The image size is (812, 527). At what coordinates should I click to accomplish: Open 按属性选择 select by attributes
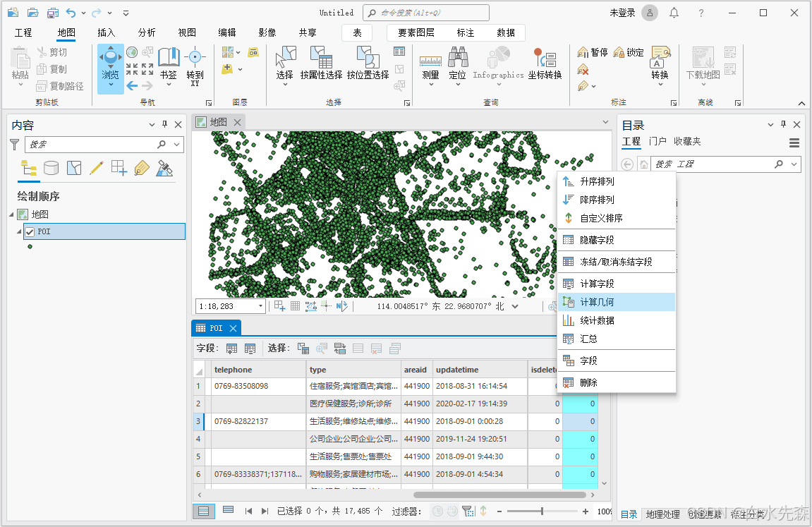321,63
